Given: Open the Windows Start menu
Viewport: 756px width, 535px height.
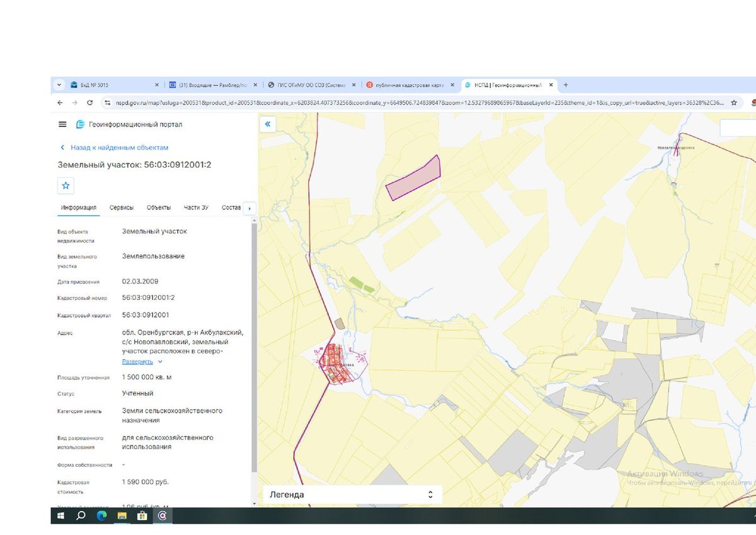Looking at the screenshot, I should pyautogui.click(x=61, y=515).
